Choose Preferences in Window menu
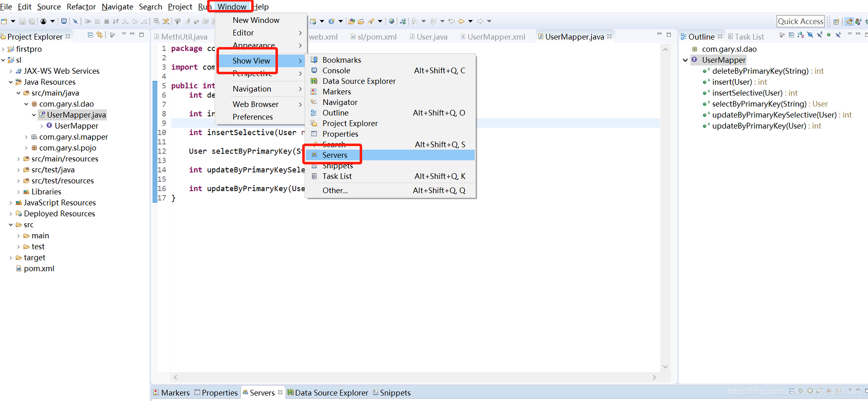The image size is (868, 401). point(253,117)
